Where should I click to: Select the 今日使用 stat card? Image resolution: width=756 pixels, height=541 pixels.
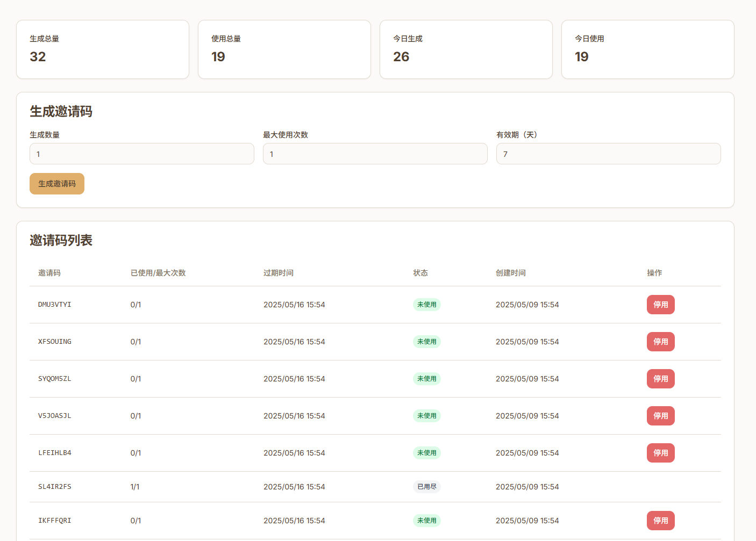[647, 49]
